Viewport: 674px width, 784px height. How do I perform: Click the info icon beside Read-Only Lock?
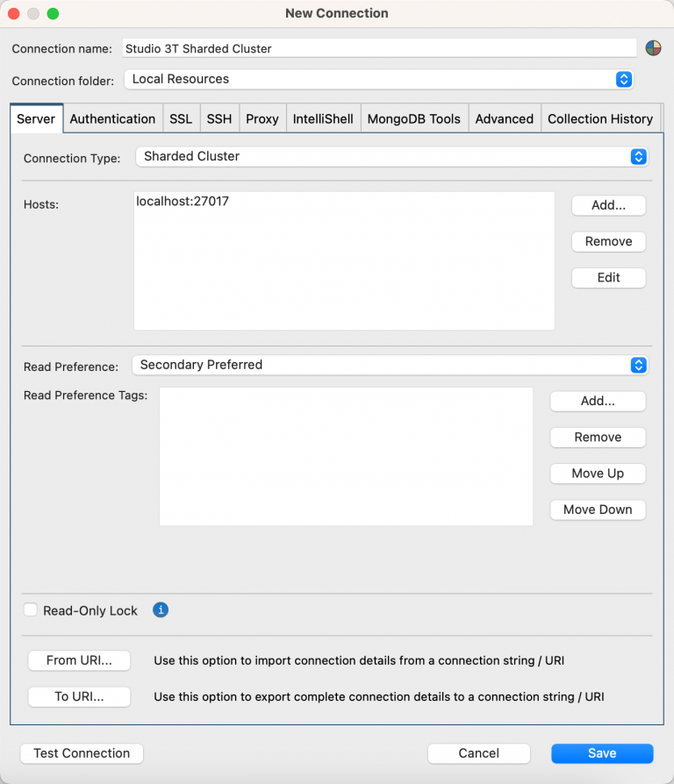[x=160, y=609]
